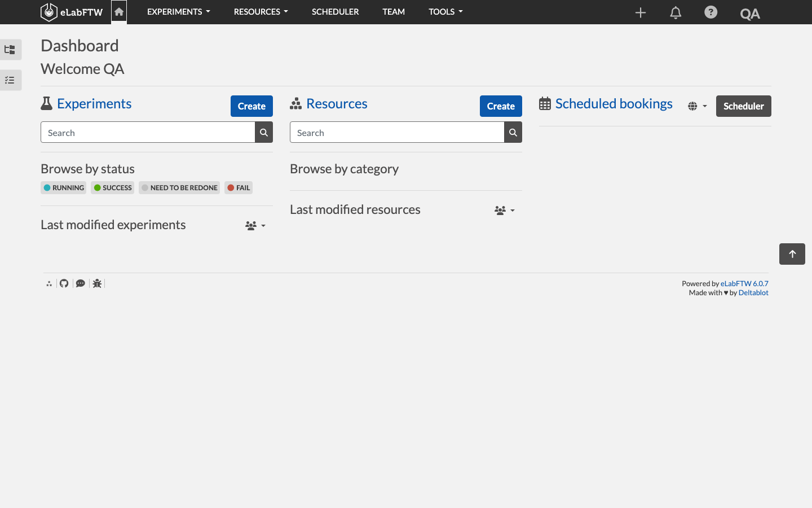Create a new resource

coord(501,106)
